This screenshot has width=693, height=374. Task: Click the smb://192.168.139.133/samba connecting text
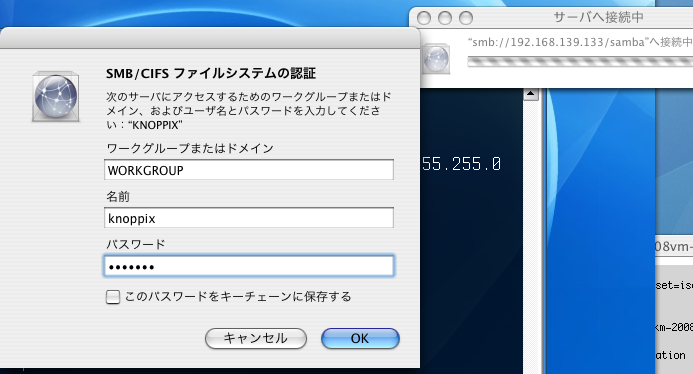pos(580,42)
